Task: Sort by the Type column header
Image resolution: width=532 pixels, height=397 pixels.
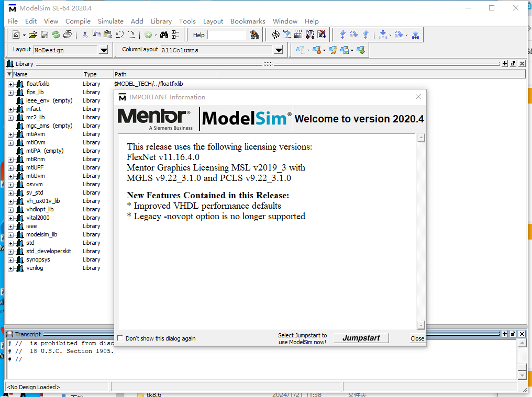Action: (98, 74)
